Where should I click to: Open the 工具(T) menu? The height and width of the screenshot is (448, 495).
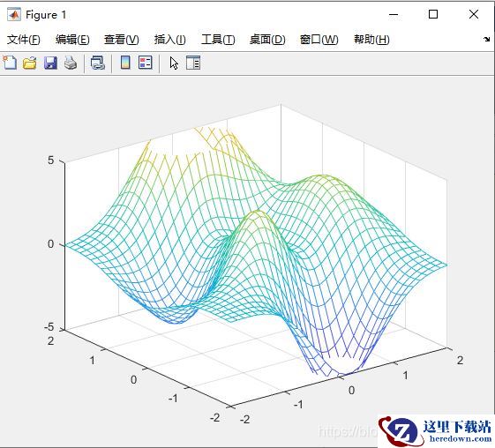[x=218, y=40]
